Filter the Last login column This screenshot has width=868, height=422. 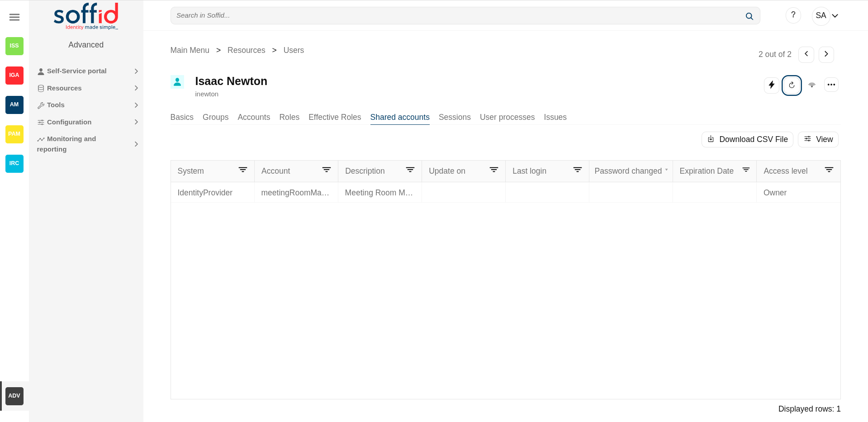pyautogui.click(x=578, y=170)
